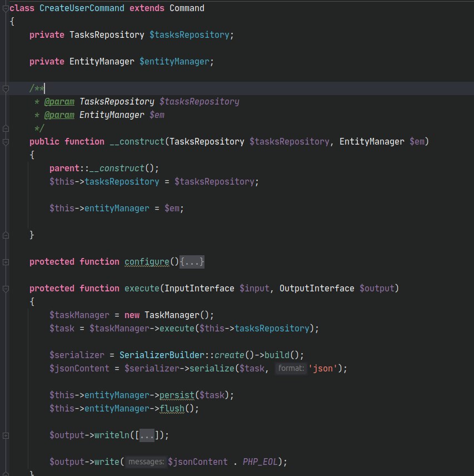This screenshot has height=476, width=474.
Task: Click the EntityManager type hint in the constructor signature
Action: click(372, 142)
